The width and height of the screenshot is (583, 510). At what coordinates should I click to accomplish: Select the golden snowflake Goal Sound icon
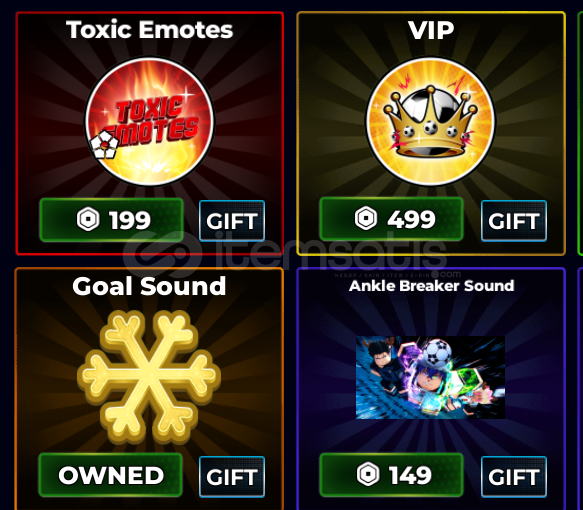tap(149, 377)
